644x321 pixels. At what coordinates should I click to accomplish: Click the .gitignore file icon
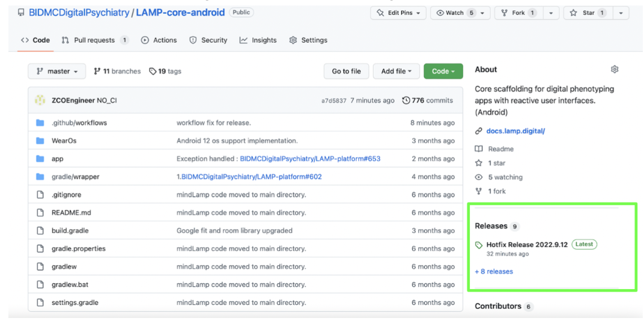(40, 194)
